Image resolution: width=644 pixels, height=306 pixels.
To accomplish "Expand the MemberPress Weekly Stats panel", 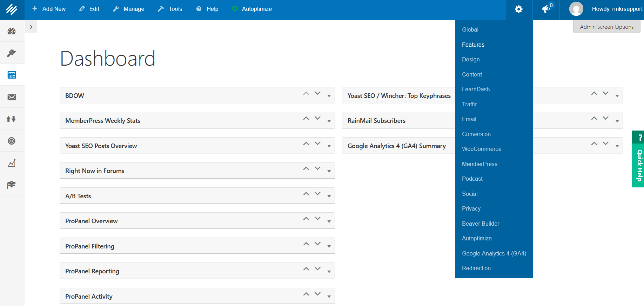I will click(x=329, y=121).
